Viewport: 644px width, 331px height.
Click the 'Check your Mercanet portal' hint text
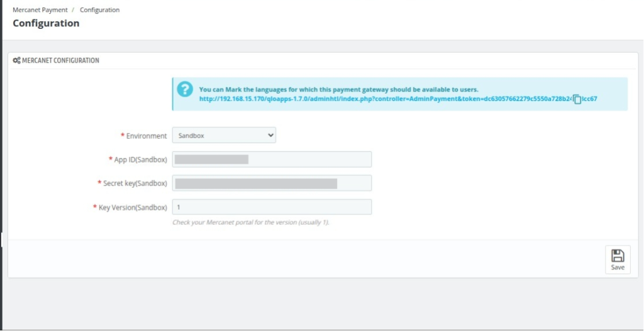251,223
